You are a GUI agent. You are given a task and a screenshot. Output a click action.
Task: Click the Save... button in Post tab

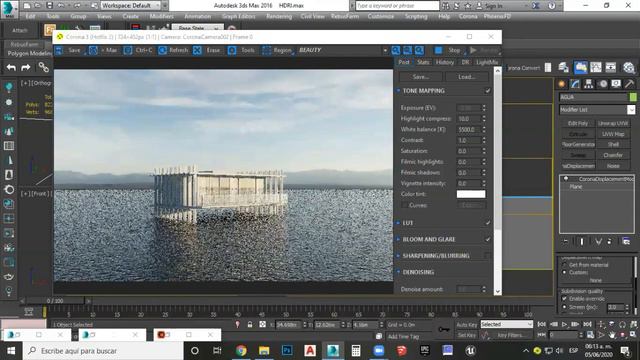click(x=420, y=77)
